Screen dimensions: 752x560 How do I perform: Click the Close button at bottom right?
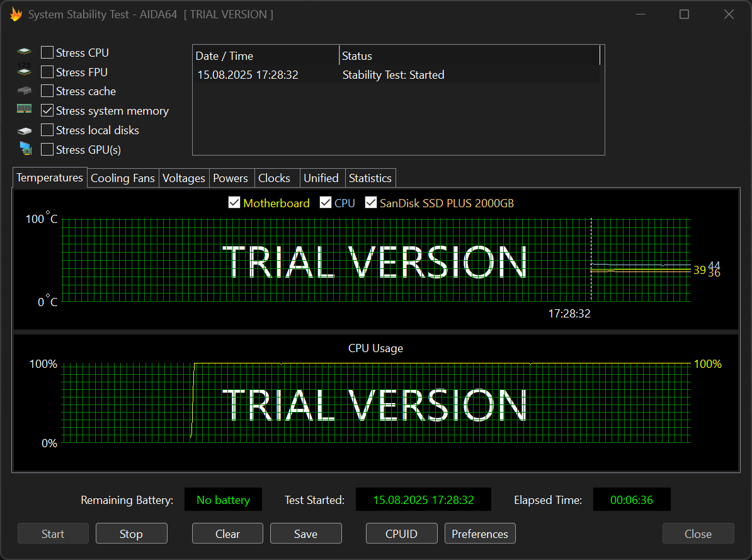point(698,534)
